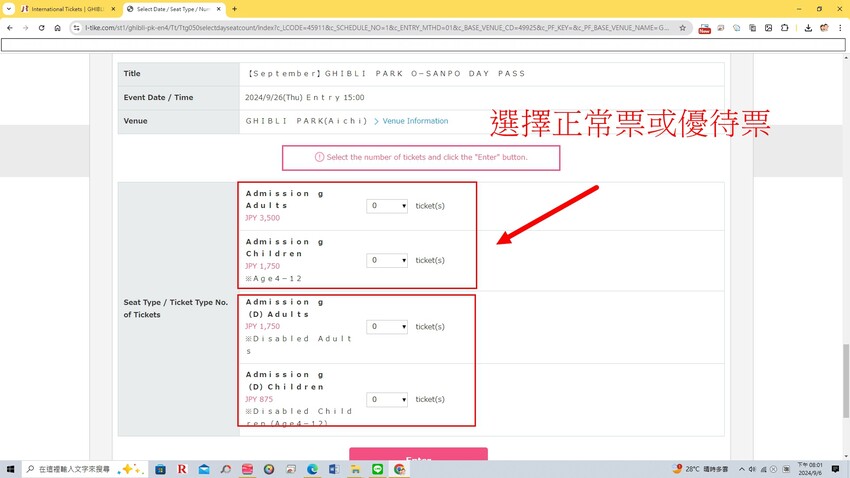Open Admission Adults ticket count dropdown
Viewport: 850px width, 478px height.
387,206
